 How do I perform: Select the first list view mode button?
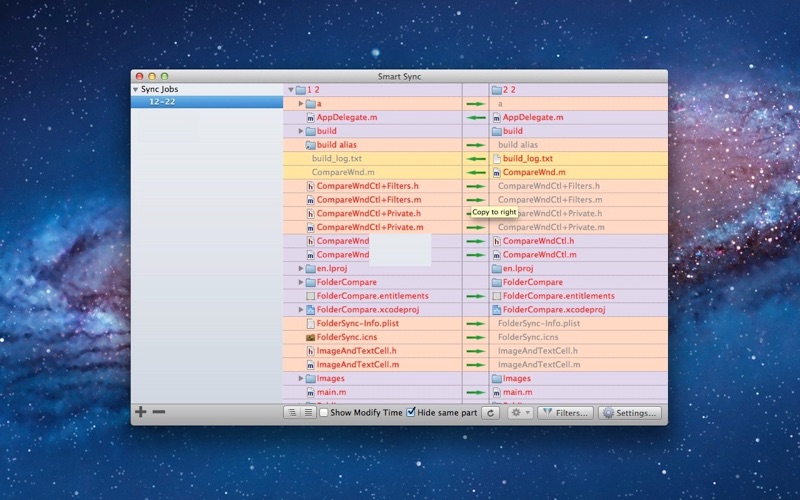292,413
